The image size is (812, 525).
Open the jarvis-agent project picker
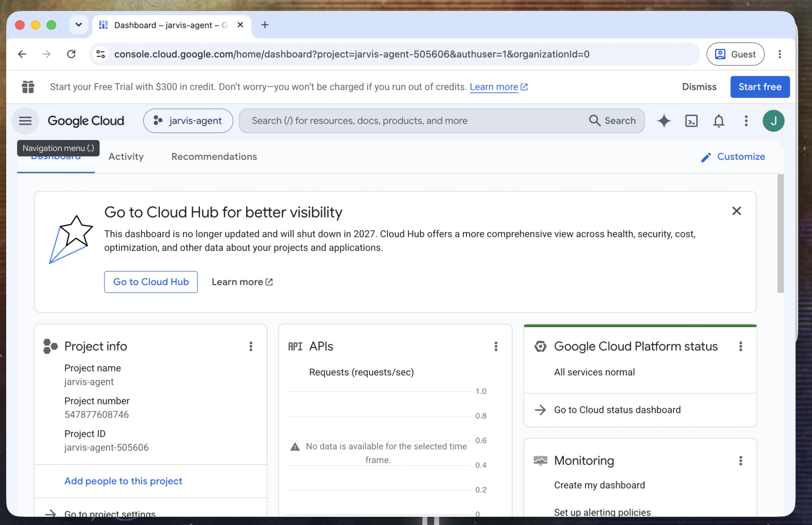tap(188, 121)
